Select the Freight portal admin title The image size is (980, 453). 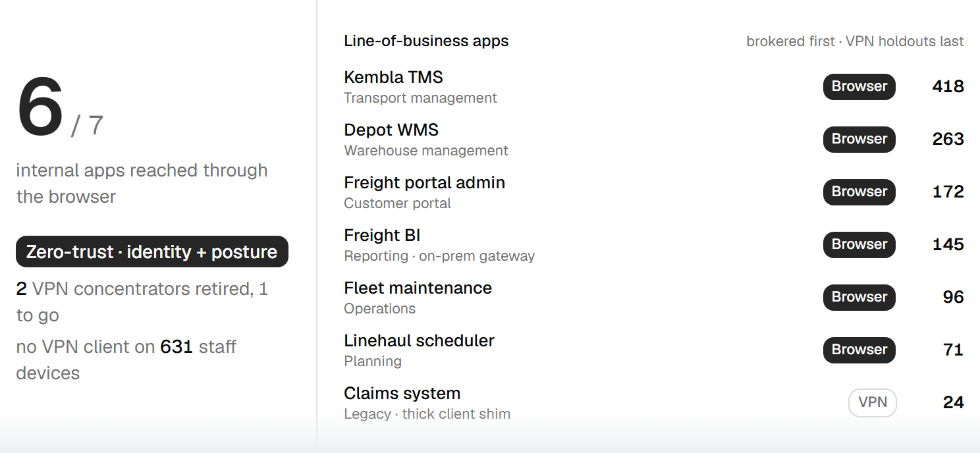(424, 182)
